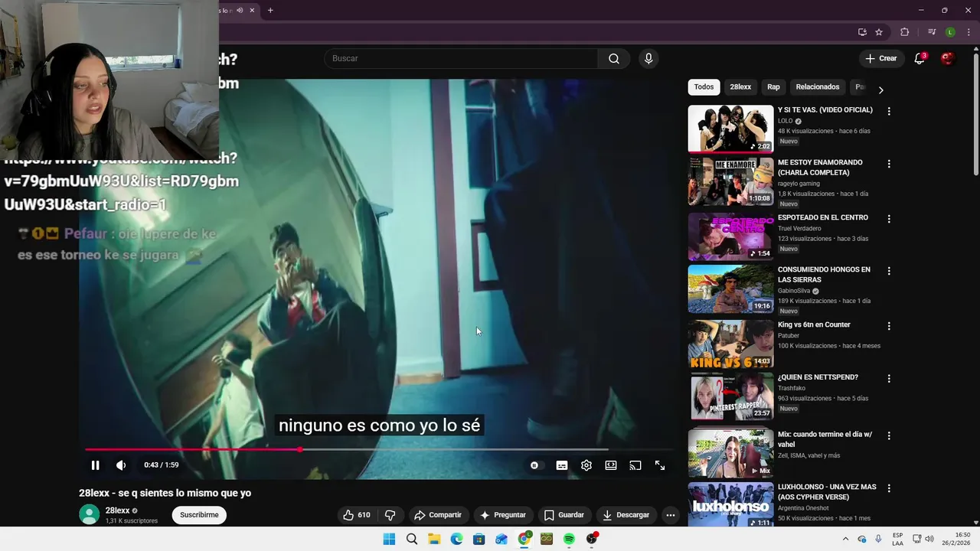Viewport: 980px width, 551px height.
Task: Open OBS Studio from the taskbar
Action: [x=591, y=540]
